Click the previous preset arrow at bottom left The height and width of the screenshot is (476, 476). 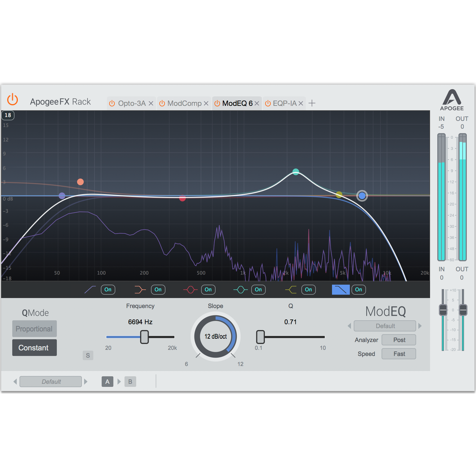[x=15, y=381]
